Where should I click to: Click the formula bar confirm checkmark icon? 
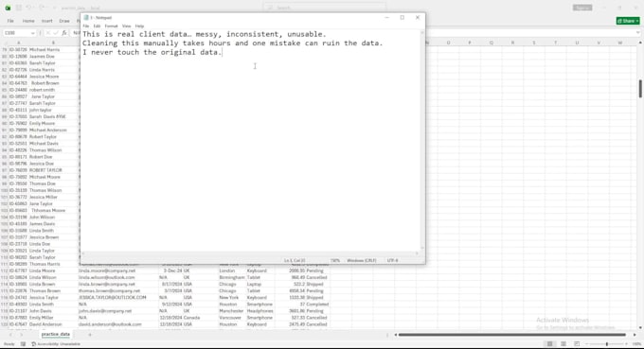click(56, 33)
